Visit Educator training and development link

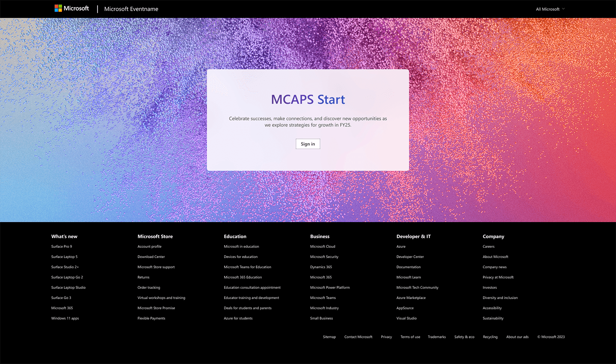click(x=251, y=298)
